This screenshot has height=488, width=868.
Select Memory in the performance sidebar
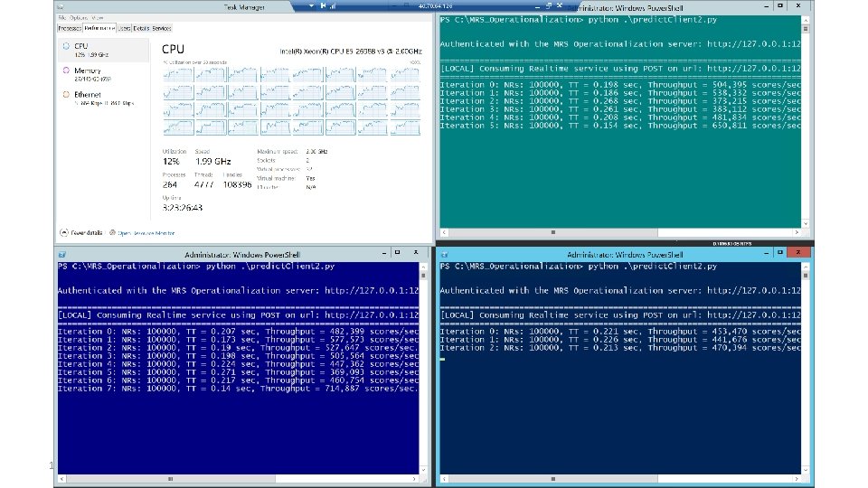103,74
